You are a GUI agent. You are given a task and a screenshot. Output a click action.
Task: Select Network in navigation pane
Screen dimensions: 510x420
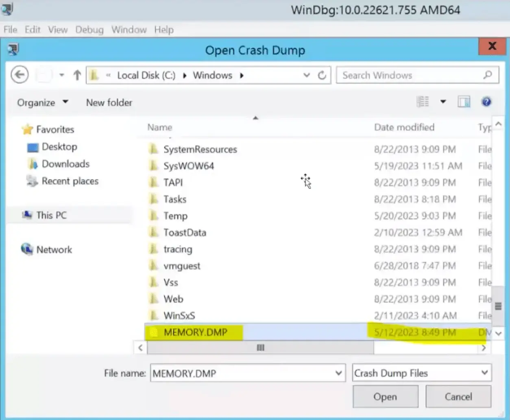54,249
